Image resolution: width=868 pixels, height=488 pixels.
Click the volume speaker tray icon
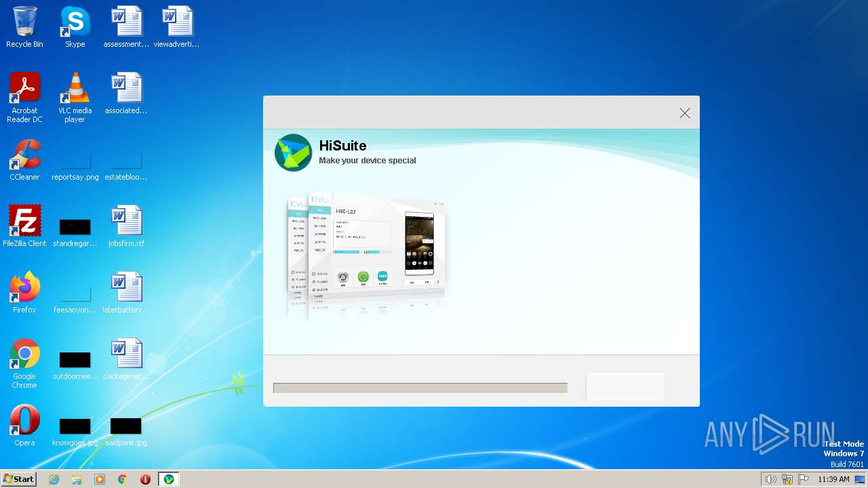(770, 479)
